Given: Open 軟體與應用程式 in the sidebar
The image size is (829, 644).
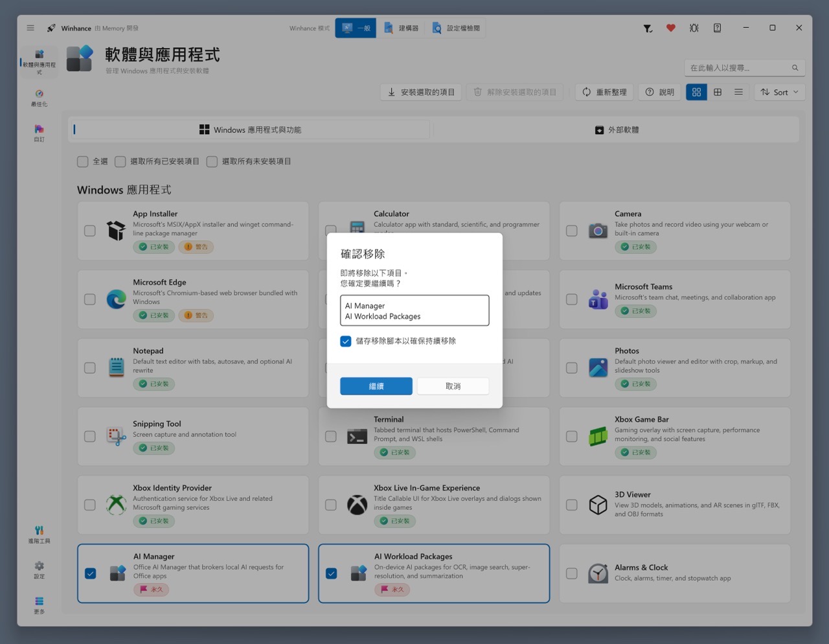Looking at the screenshot, I should pos(39,62).
